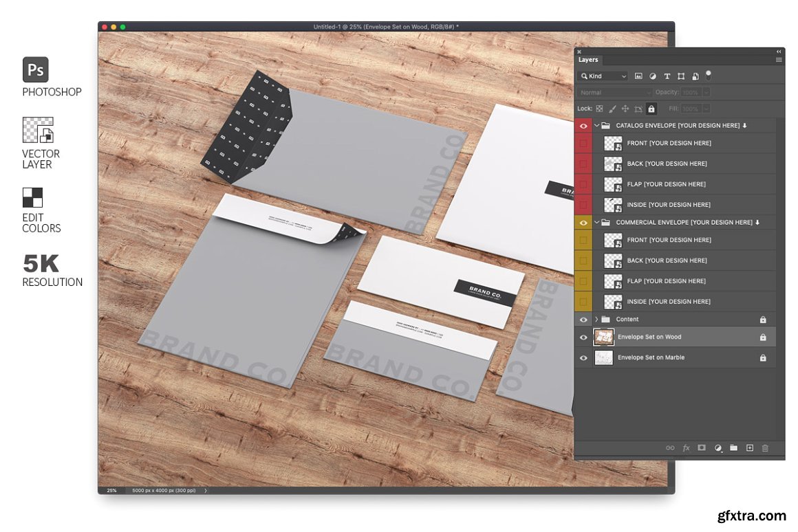Toggle visibility of Envelope Set on Marble
This screenshot has height=532, width=798.
(583, 357)
